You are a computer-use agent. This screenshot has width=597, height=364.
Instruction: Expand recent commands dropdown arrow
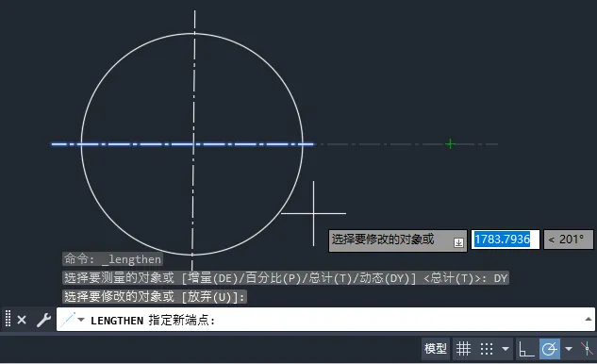click(81, 320)
